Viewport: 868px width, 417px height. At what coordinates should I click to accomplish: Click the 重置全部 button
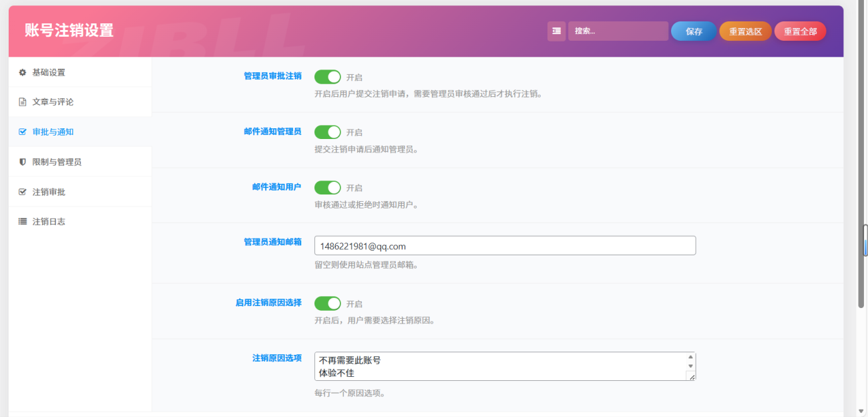[800, 31]
